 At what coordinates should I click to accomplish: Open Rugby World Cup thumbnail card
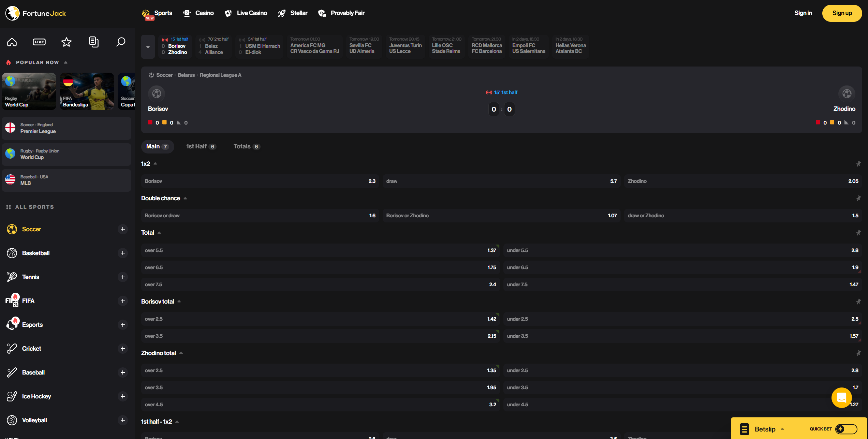29,91
